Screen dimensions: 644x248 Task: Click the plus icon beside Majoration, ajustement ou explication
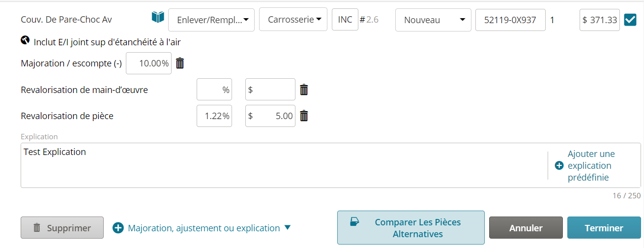118,228
